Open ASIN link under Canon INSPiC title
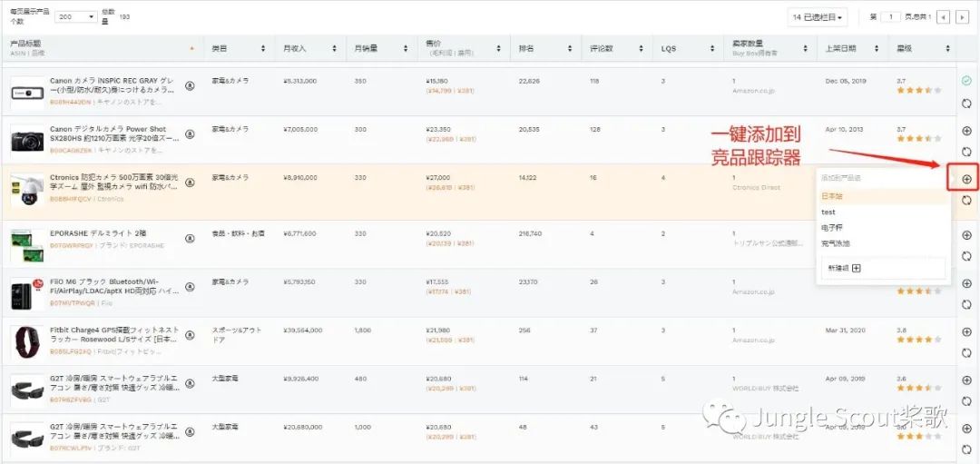 [70, 102]
